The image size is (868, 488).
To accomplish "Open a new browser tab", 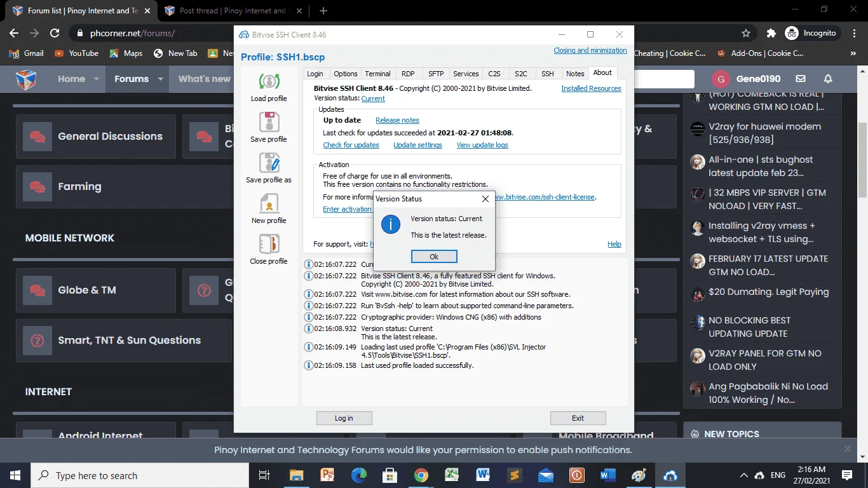I will pyautogui.click(x=323, y=11).
